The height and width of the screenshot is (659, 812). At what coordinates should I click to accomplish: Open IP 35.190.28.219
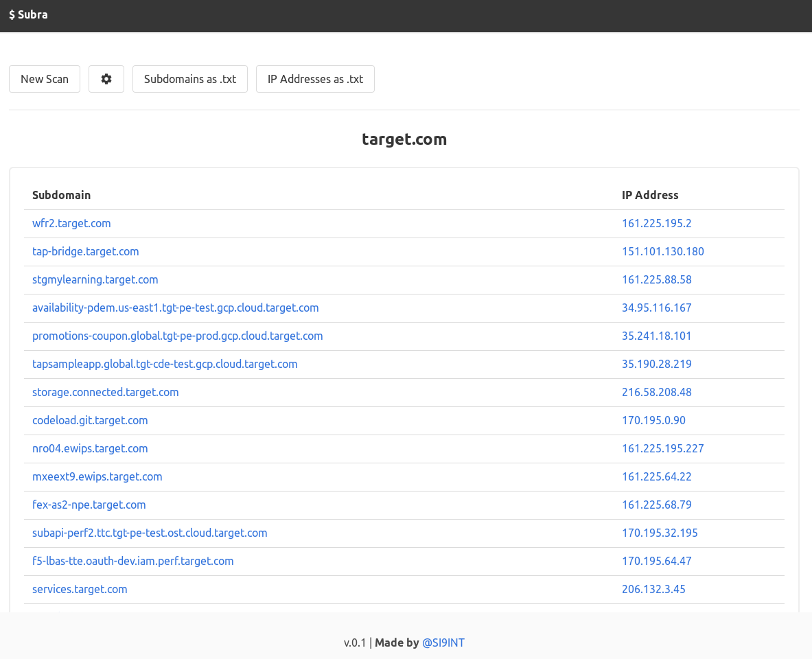(x=657, y=364)
